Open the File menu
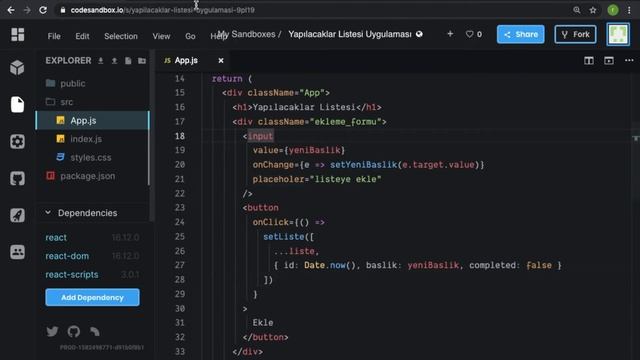The height and width of the screenshot is (360, 640). (54, 36)
